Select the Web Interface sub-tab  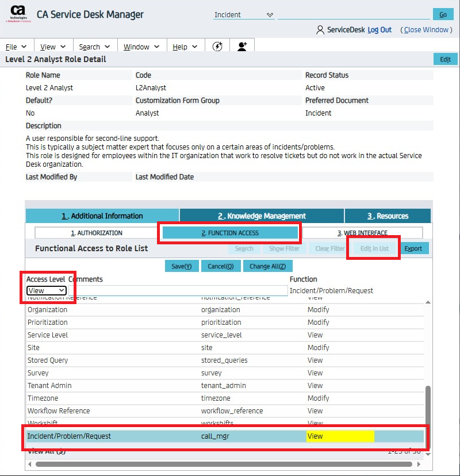(362, 233)
